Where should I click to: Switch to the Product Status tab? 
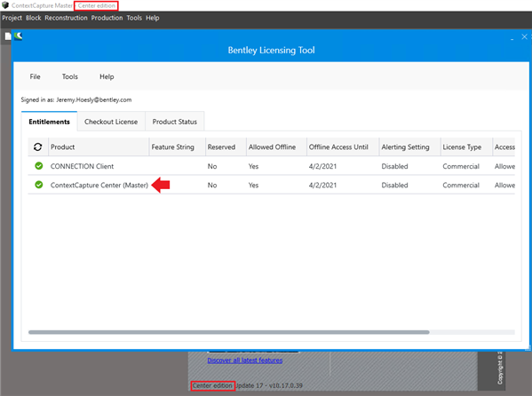point(174,122)
